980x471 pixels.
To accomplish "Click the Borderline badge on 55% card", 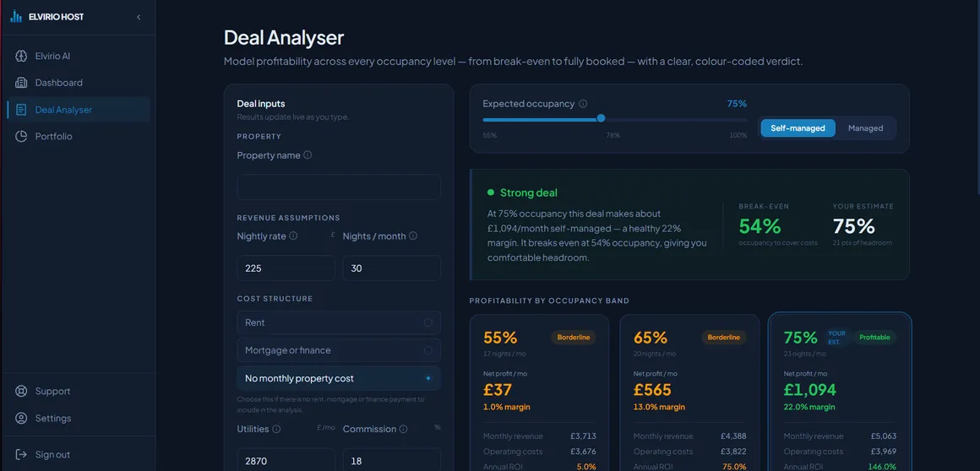I will click(x=573, y=338).
